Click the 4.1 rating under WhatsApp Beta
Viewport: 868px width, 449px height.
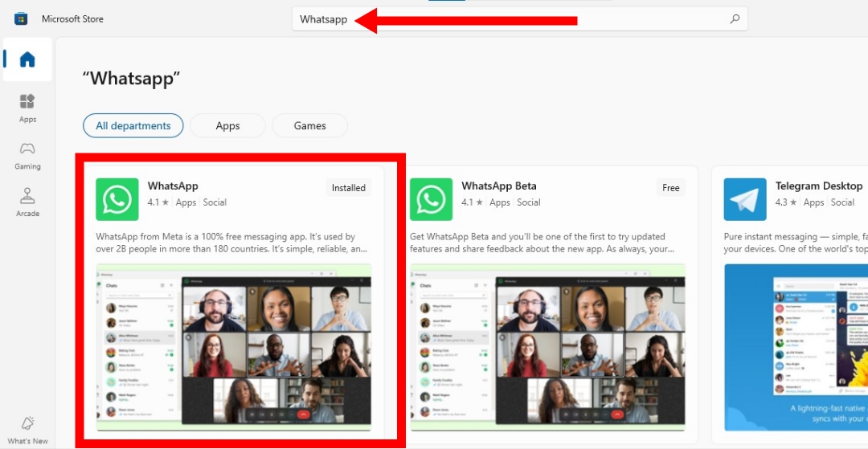tap(471, 202)
